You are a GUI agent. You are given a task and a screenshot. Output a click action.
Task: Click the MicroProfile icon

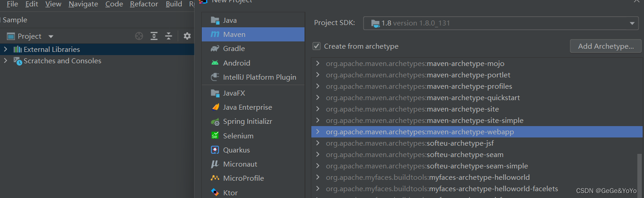[x=215, y=178]
